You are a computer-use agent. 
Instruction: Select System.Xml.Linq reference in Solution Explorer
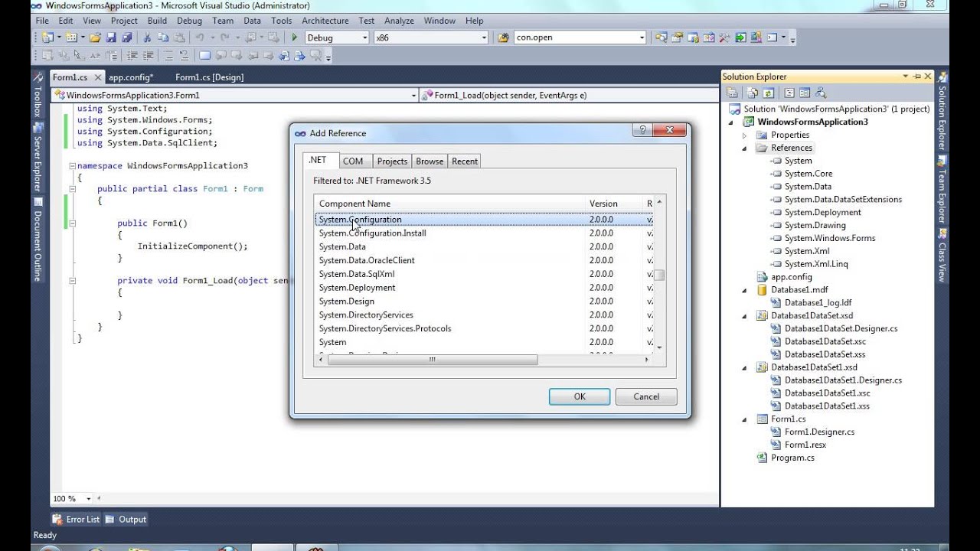tap(816, 264)
